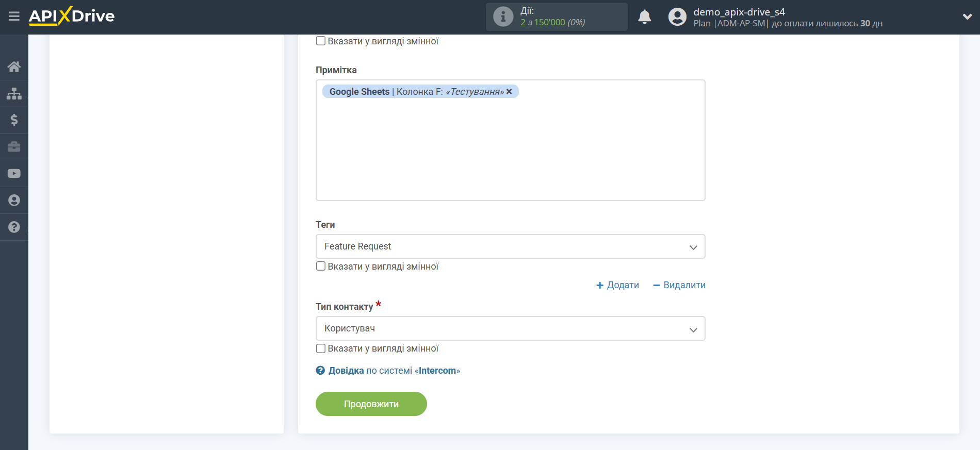The image size is (980, 450).
Task: Click the Видалити link to remove tag
Action: [679, 285]
